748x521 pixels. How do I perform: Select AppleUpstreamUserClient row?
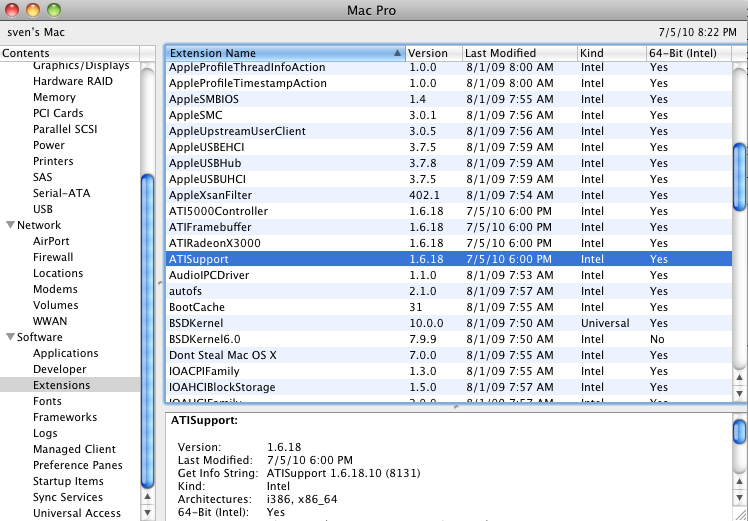tap(449, 131)
